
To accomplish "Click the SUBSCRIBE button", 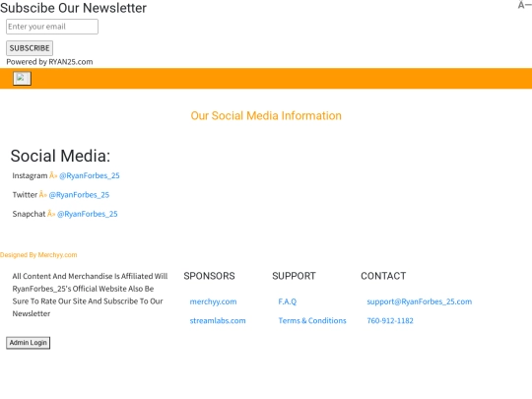I will pyautogui.click(x=30, y=48).
